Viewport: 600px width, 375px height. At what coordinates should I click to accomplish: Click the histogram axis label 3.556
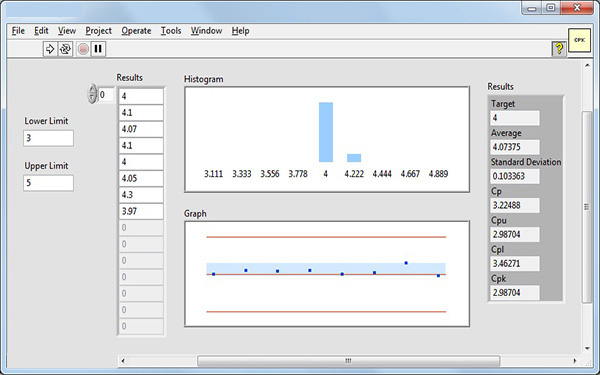point(270,174)
